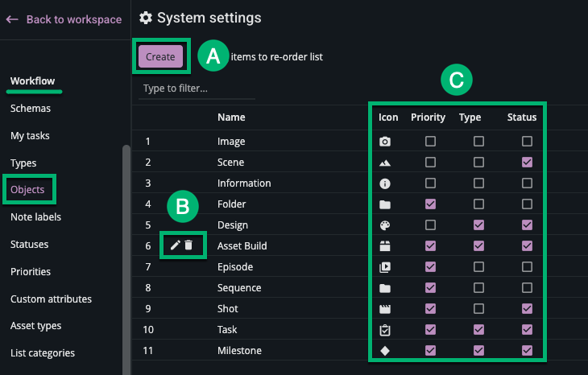
Task: Enable Priority for Scene
Action: [x=430, y=163]
